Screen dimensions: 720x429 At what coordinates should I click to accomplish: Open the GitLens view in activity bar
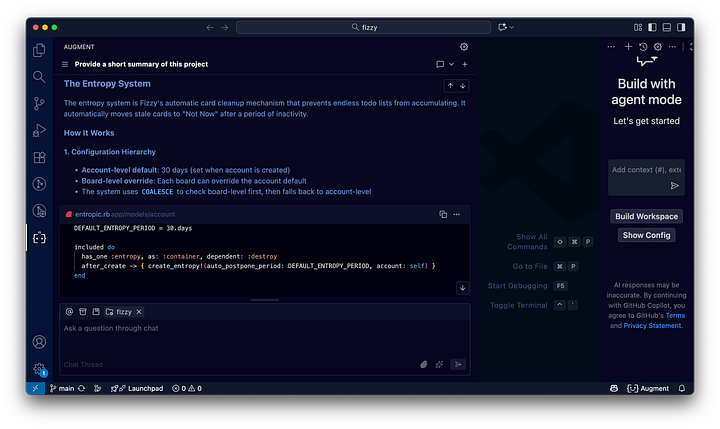click(39, 184)
